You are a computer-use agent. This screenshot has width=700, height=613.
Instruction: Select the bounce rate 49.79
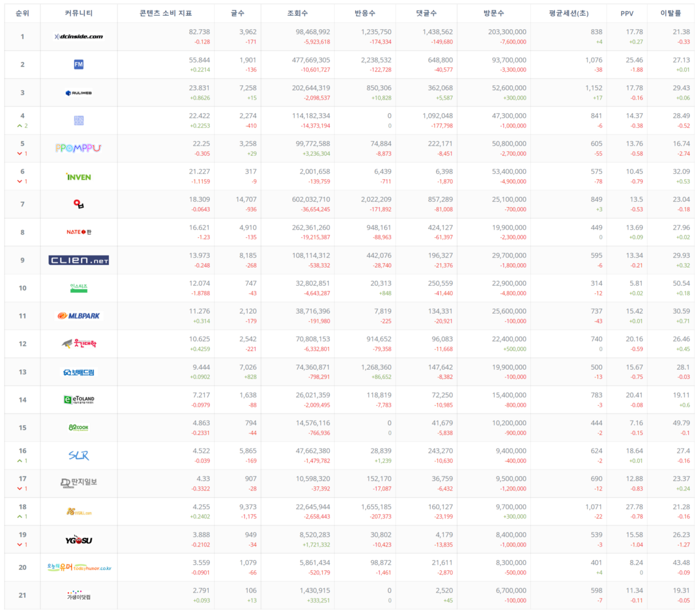[681, 423]
